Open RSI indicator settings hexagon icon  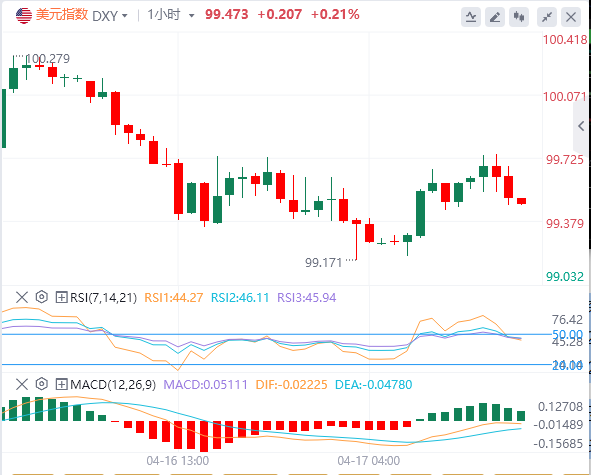click(41, 297)
